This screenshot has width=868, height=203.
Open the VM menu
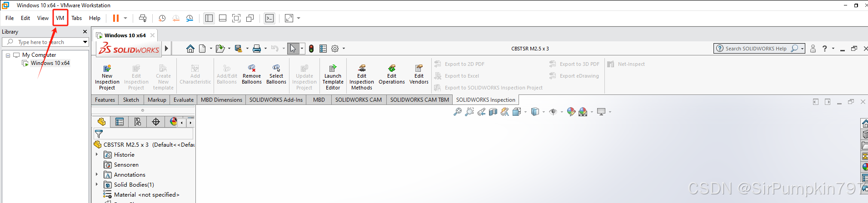click(60, 18)
